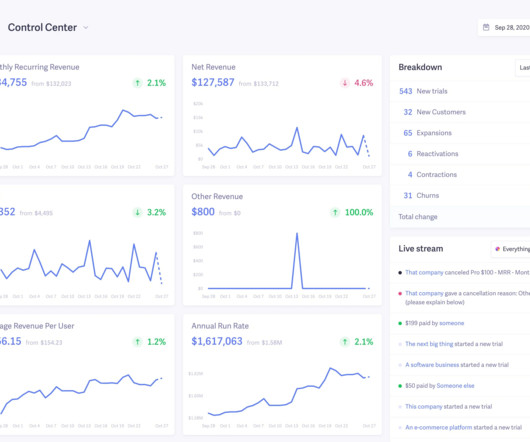Open the Other Revenue chart title
The width and height of the screenshot is (530, 442).
[x=217, y=196]
